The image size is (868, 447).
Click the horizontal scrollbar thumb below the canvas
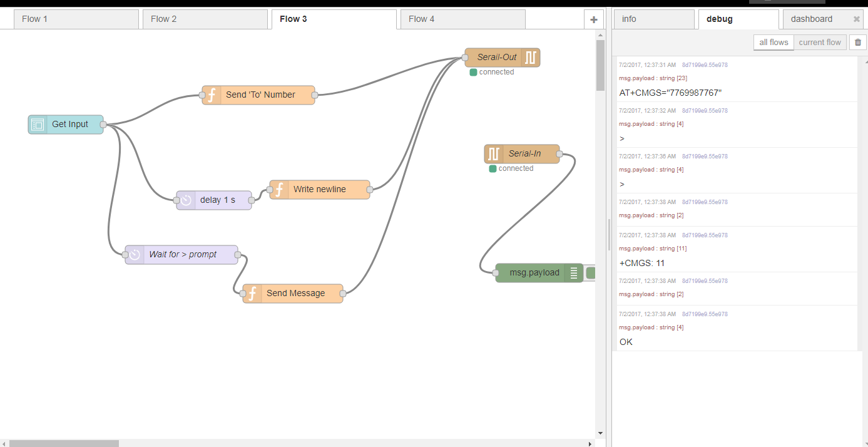coord(64,443)
